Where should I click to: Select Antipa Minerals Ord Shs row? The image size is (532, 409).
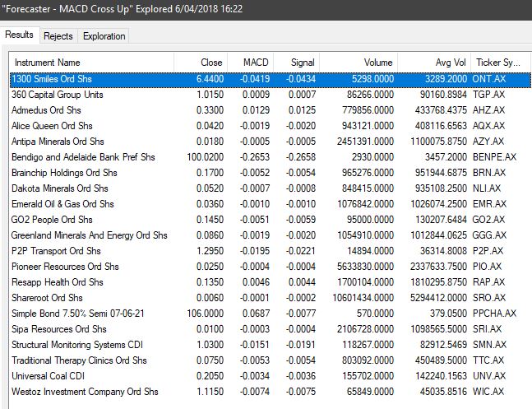[x=271, y=142]
